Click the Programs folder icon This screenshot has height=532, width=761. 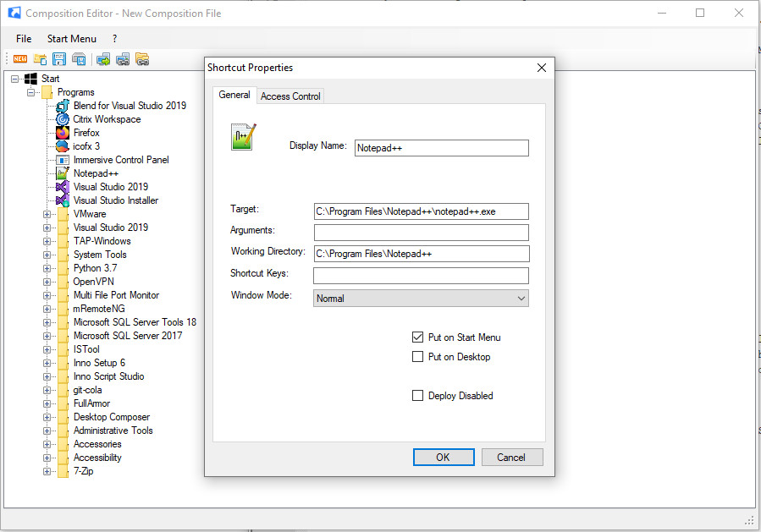tap(47, 92)
